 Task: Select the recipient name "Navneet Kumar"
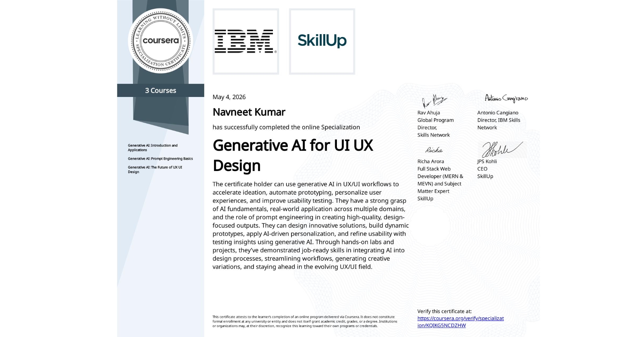click(x=249, y=112)
